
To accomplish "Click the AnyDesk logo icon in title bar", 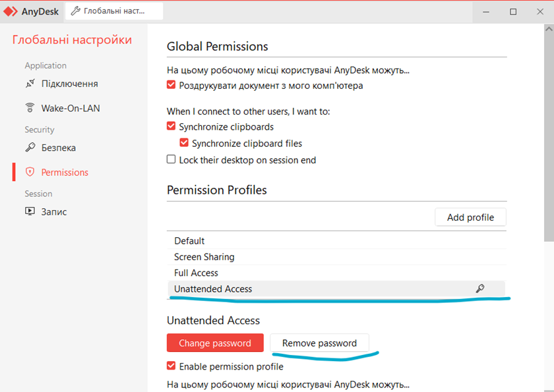I will (x=11, y=11).
